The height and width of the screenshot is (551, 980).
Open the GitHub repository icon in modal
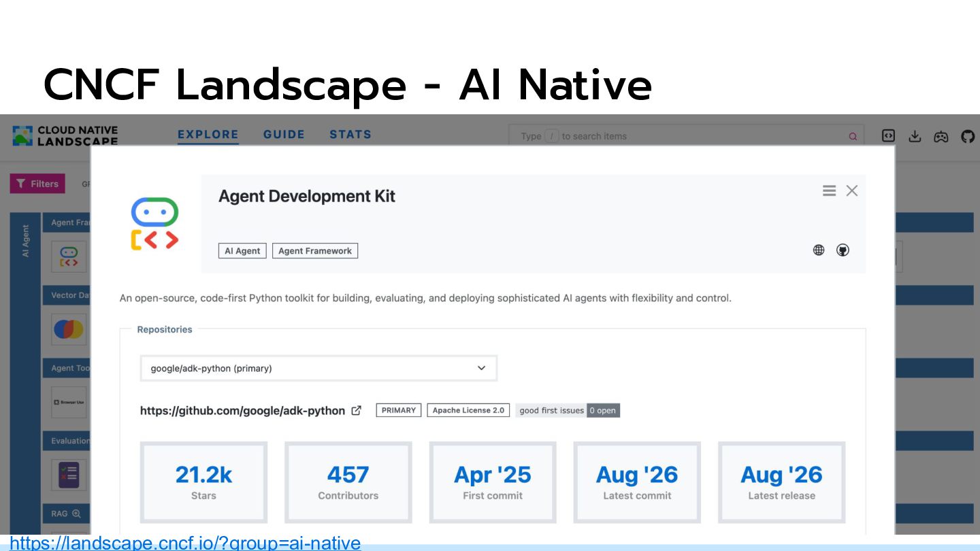(x=843, y=250)
